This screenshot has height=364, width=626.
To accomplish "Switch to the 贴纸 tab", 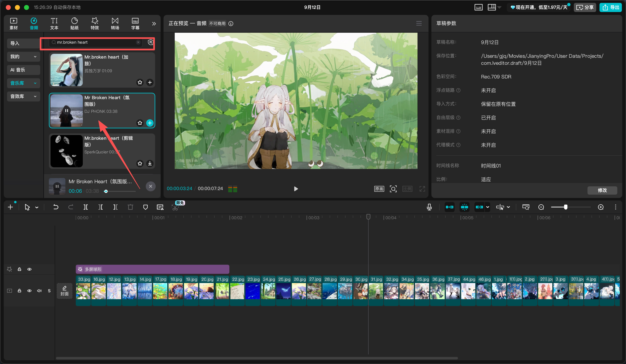I will 74,24.
